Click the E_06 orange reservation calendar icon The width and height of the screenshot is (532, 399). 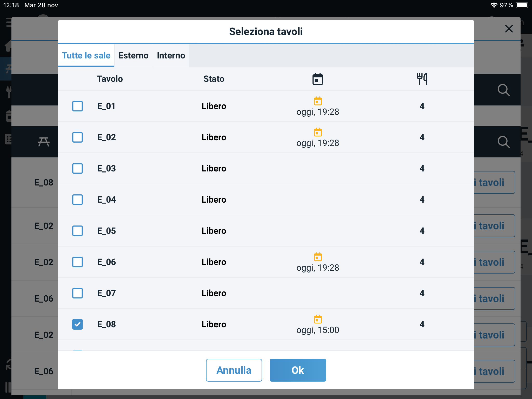[318, 257]
